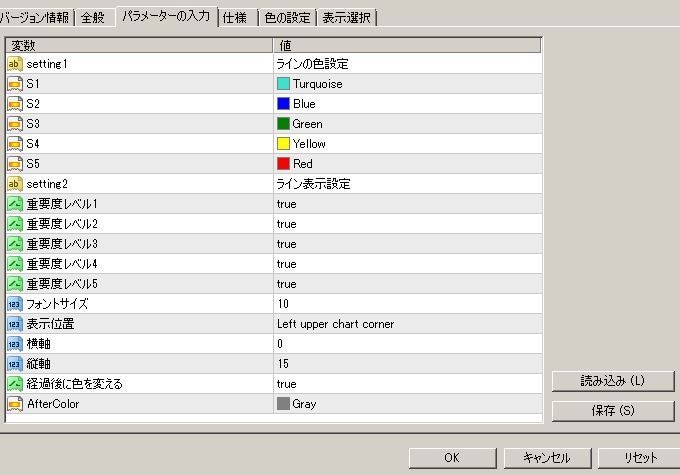
Task: Click the string icon beside setting1
Action: click(15, 64)
